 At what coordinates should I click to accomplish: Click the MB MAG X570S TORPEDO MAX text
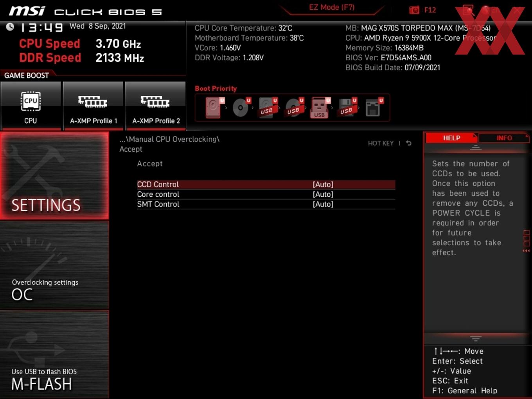418,28
